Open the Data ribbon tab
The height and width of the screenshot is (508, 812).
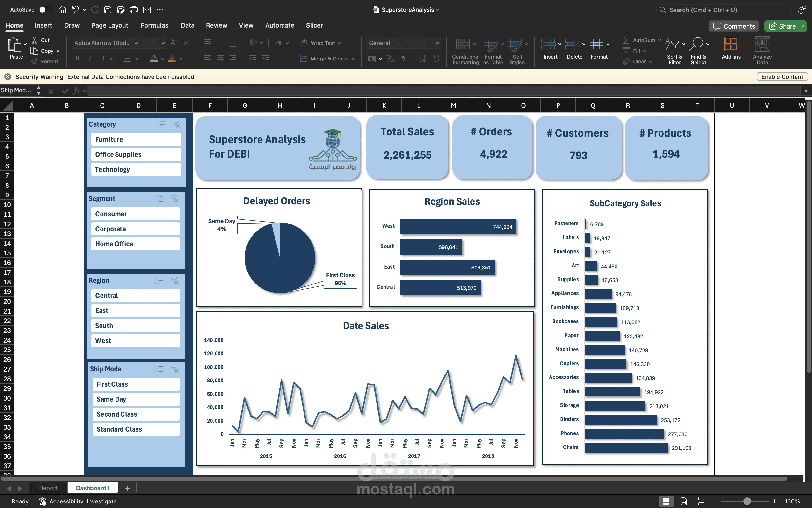coord(188,25)
